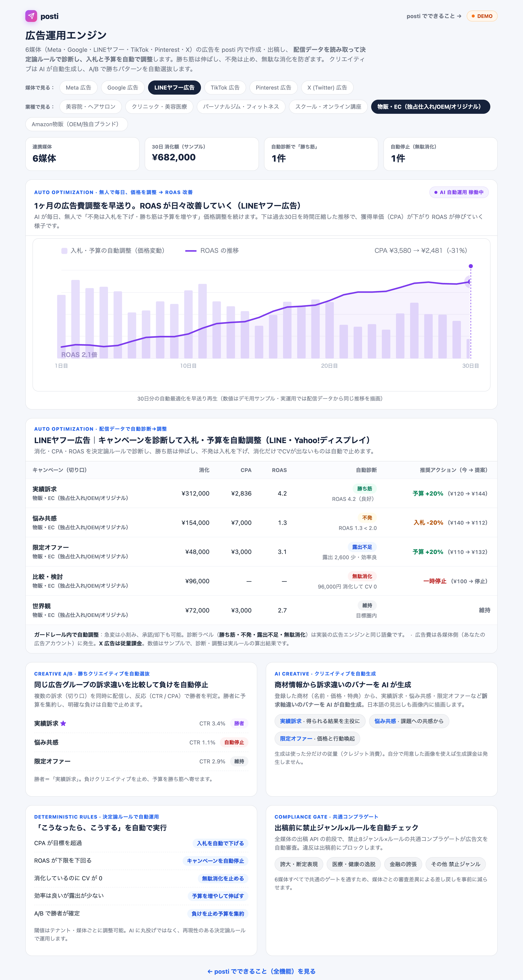This screenshot has height=980, width=523.
Task: Click the 30日 消化額 ¥682,000 card
Action: pyautogui.click(x=202, y=154)
